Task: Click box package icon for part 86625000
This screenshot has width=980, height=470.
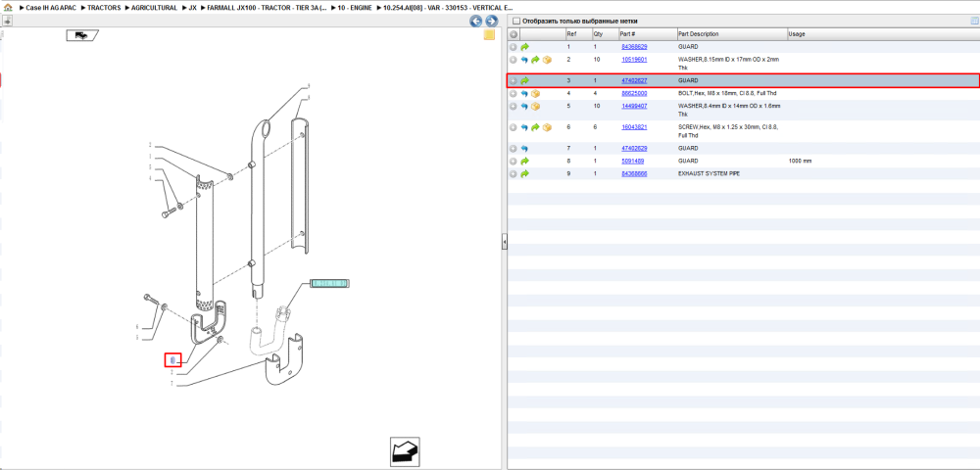Action: (x=536, y=94)
